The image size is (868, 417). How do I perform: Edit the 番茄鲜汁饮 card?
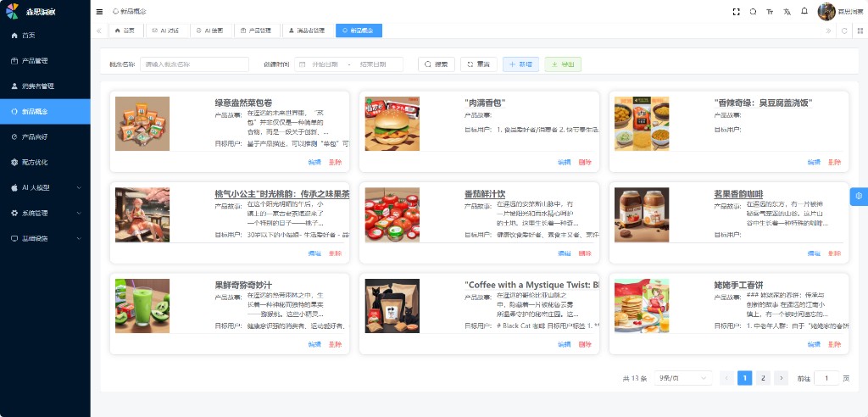(x=564, y=253)
